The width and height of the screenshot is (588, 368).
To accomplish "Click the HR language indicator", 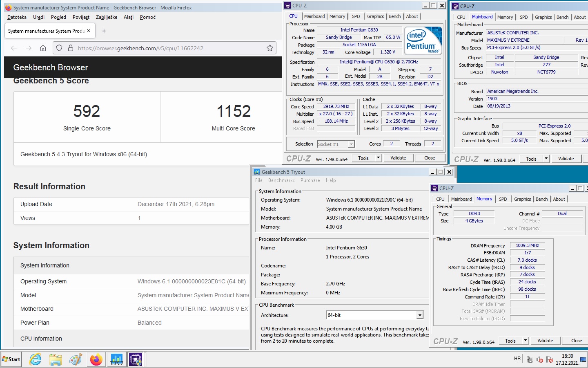I will pos(517,359).
